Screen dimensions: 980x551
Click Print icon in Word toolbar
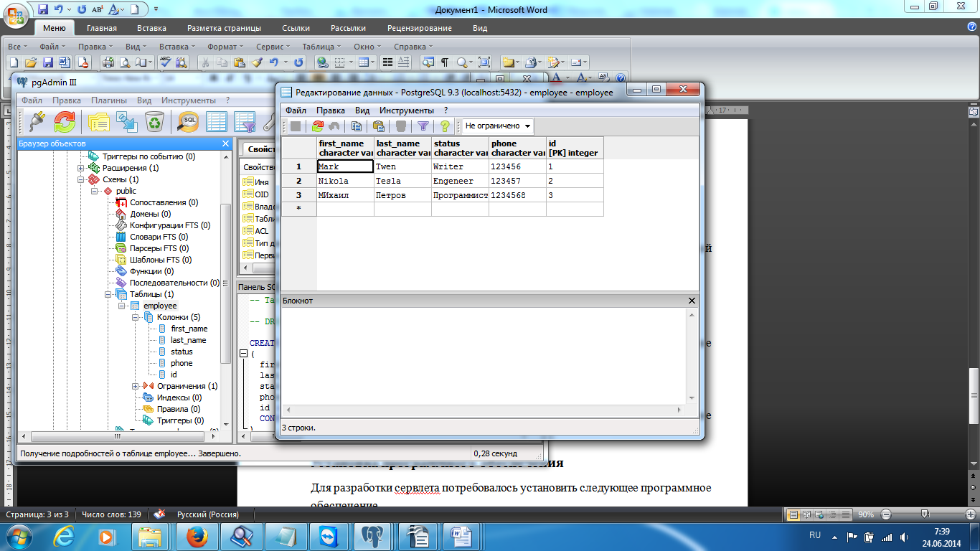click(108, 62)
